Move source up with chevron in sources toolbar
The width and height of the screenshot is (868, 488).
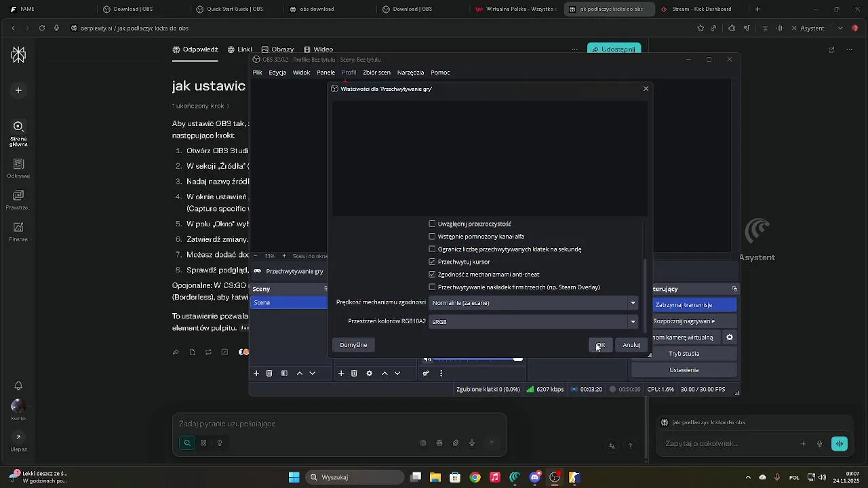click(384, 373)
